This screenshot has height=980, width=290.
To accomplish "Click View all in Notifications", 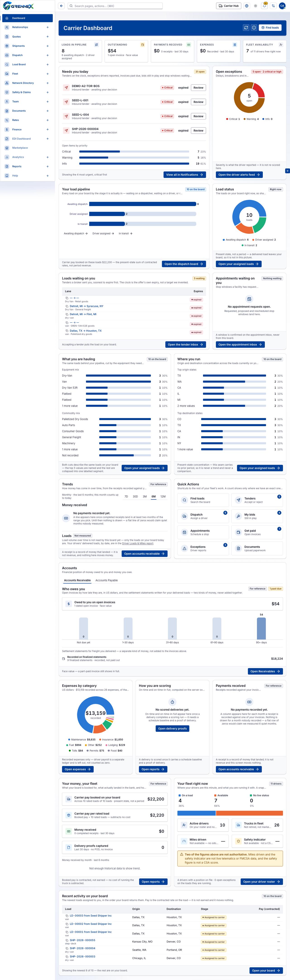I will click(185, 175).
